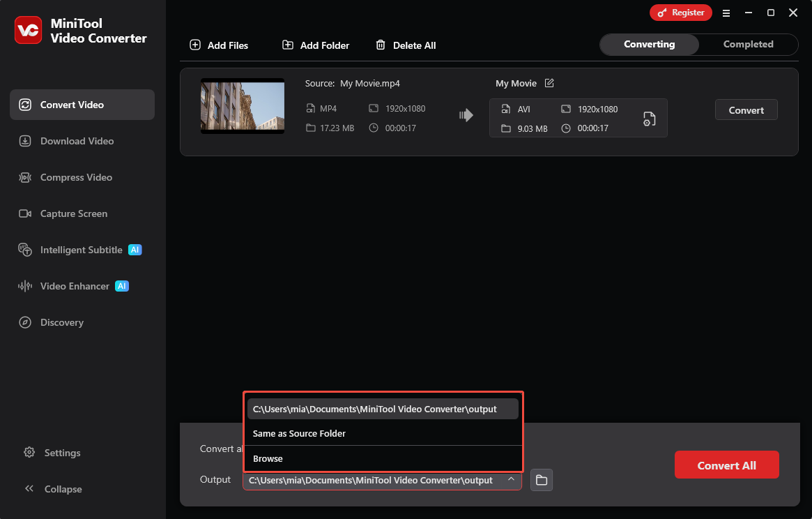Click the target AVI format label

coord(523,110)
